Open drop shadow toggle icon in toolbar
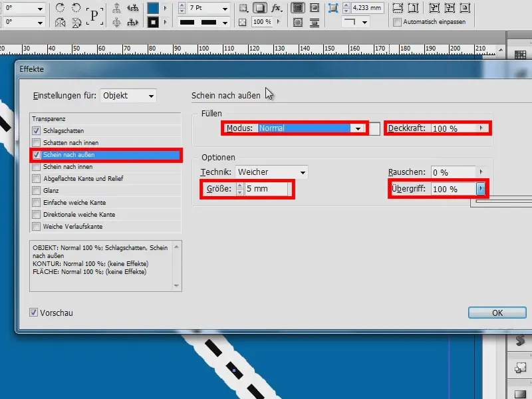 [260, 7]
